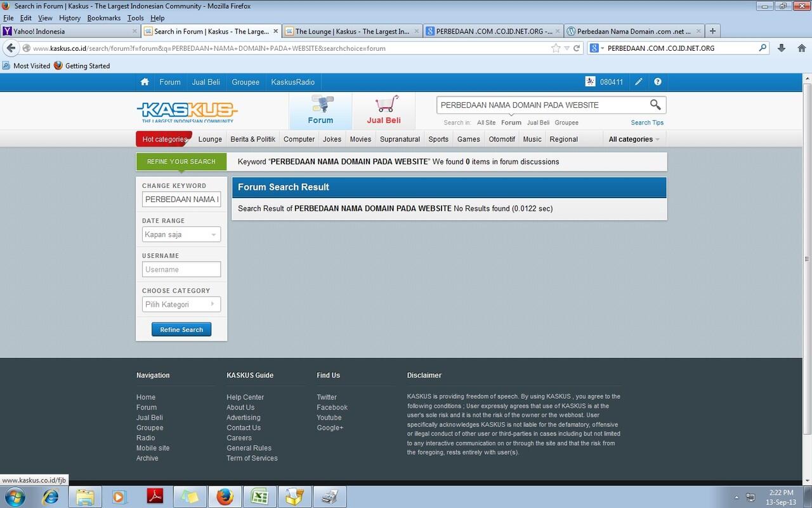Open Adobe Reader from the taskbar
Image resolution: width=812 pixels, height=508 pixels.
click(155, 497)
